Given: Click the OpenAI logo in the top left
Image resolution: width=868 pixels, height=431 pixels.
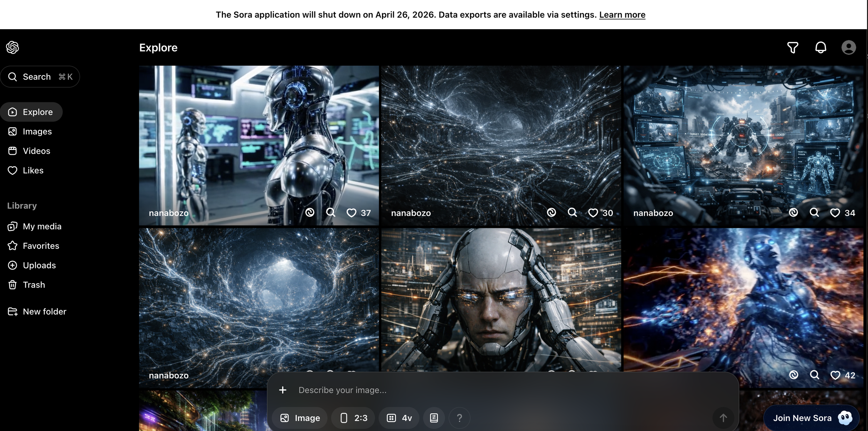Looking at the screenshot, I should click(x=12, y=48).
